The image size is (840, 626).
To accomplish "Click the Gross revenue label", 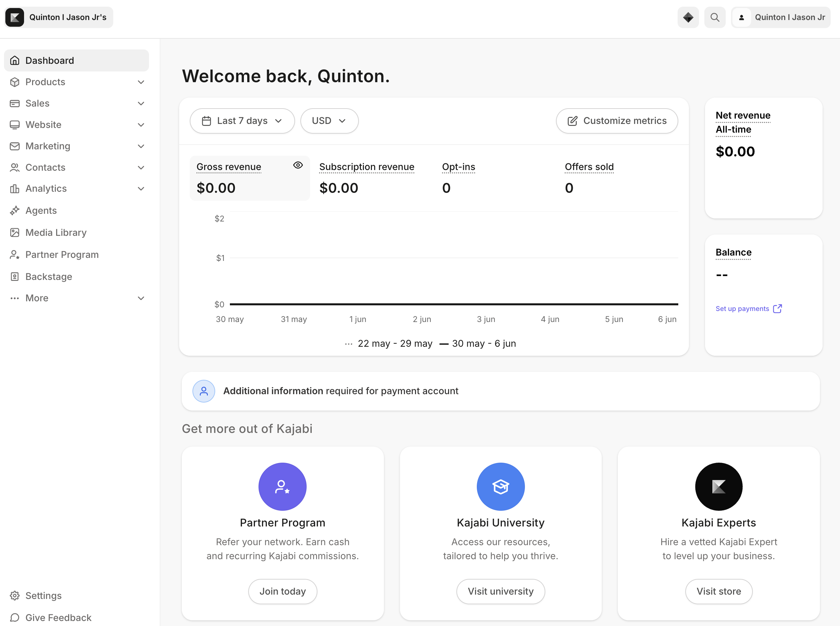I will (x=229, y=167).
